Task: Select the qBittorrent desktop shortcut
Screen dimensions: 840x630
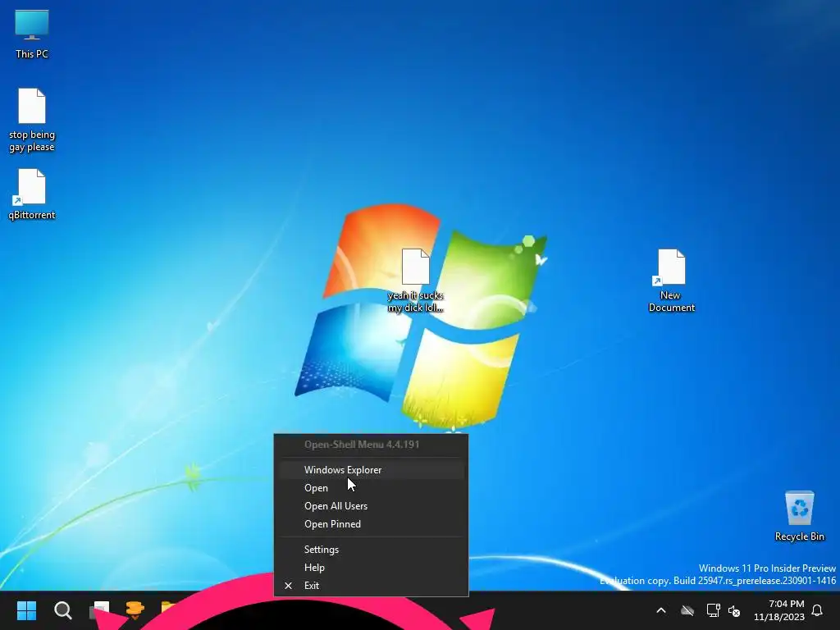Action: tap(32, 194)
